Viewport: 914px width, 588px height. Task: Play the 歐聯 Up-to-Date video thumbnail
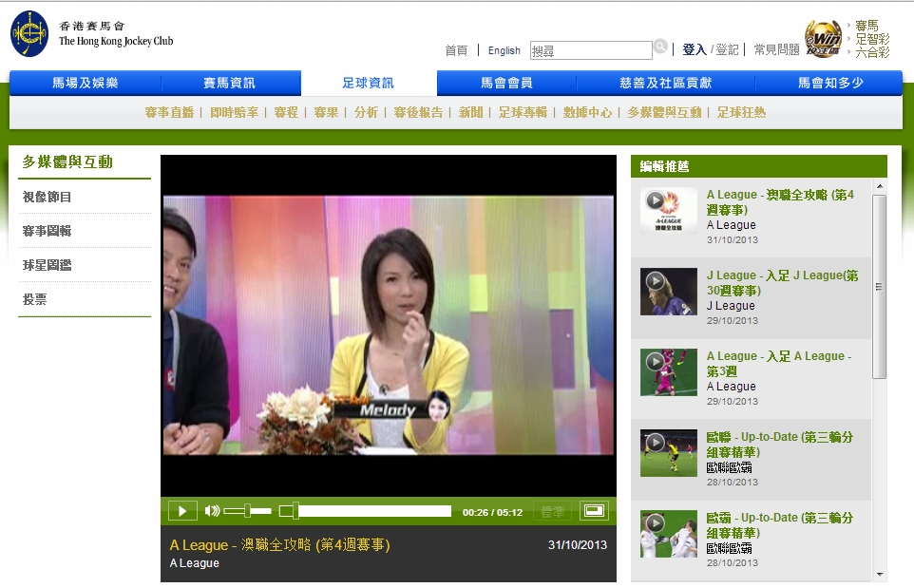668,453
